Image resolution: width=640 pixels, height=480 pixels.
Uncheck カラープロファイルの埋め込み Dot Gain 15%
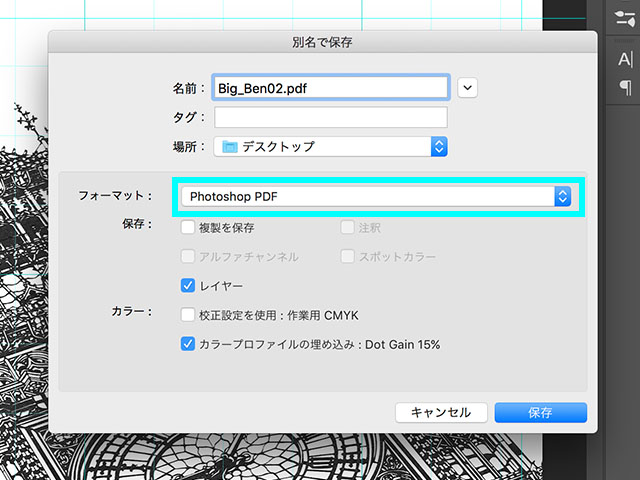(188, 344)
